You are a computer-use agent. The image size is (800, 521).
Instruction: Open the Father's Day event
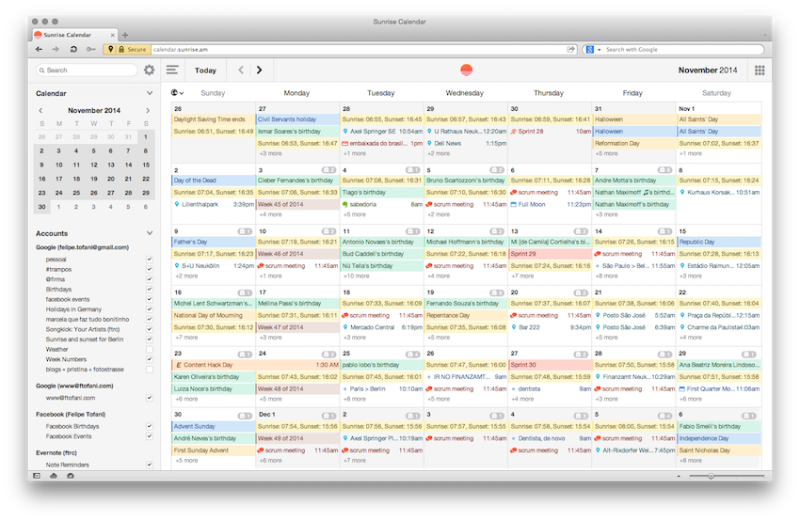[213, 242]
